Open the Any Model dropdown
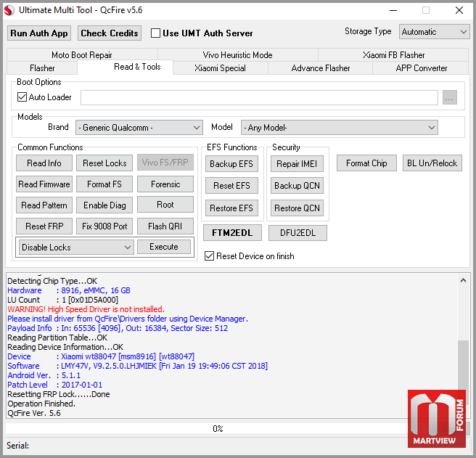 [340, 128]
